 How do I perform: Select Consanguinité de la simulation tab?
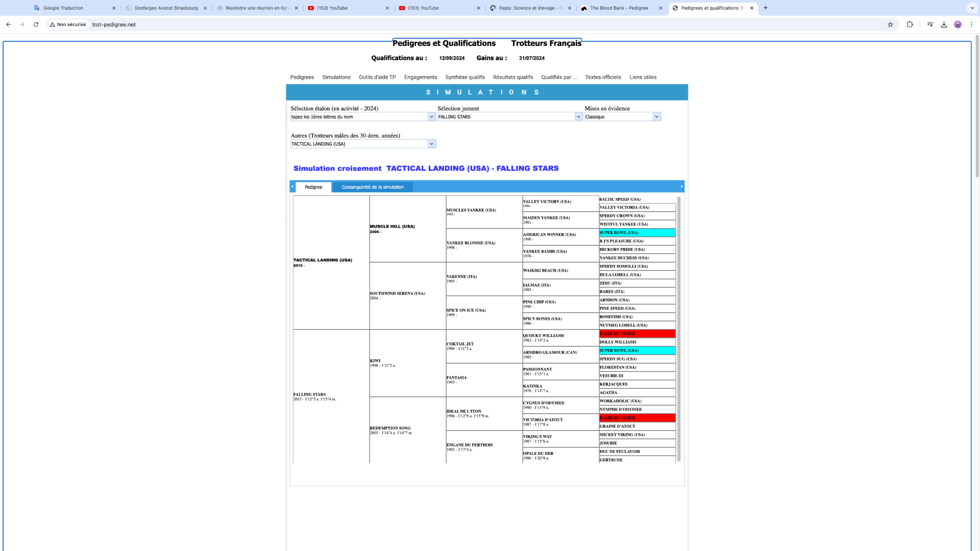[373, 187]
